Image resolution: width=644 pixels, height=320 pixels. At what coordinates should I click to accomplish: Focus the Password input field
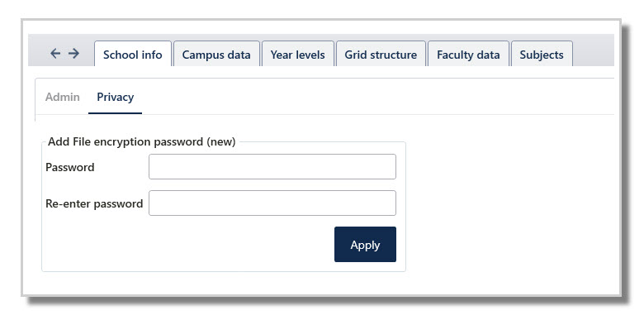(272, 166)
